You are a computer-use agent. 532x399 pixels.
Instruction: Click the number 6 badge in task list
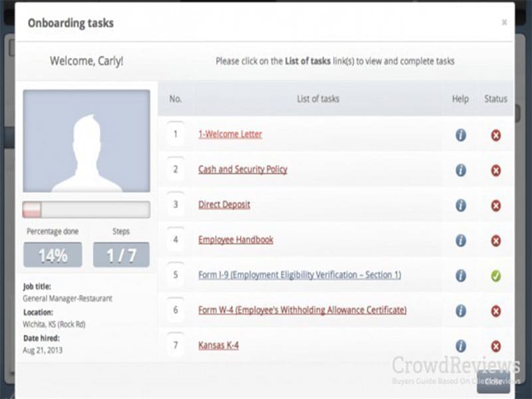176,310
